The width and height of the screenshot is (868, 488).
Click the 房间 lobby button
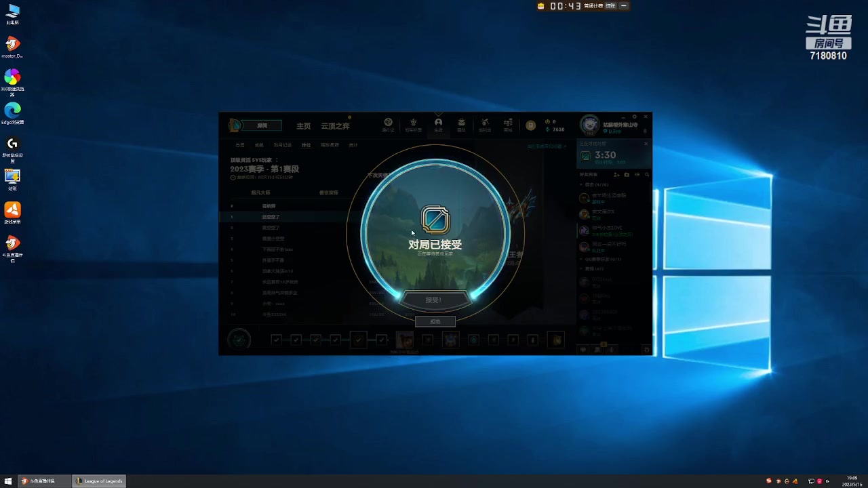(262, 125)
